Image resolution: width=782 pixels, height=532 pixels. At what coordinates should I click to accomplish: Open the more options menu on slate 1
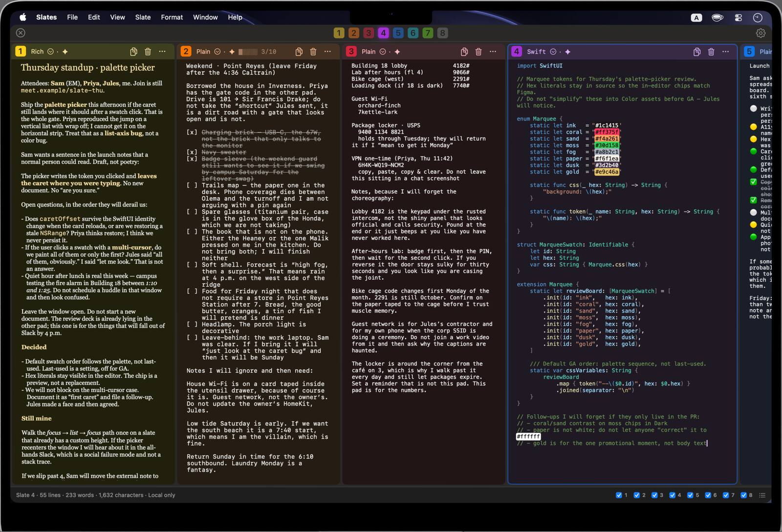coord(162,51)
